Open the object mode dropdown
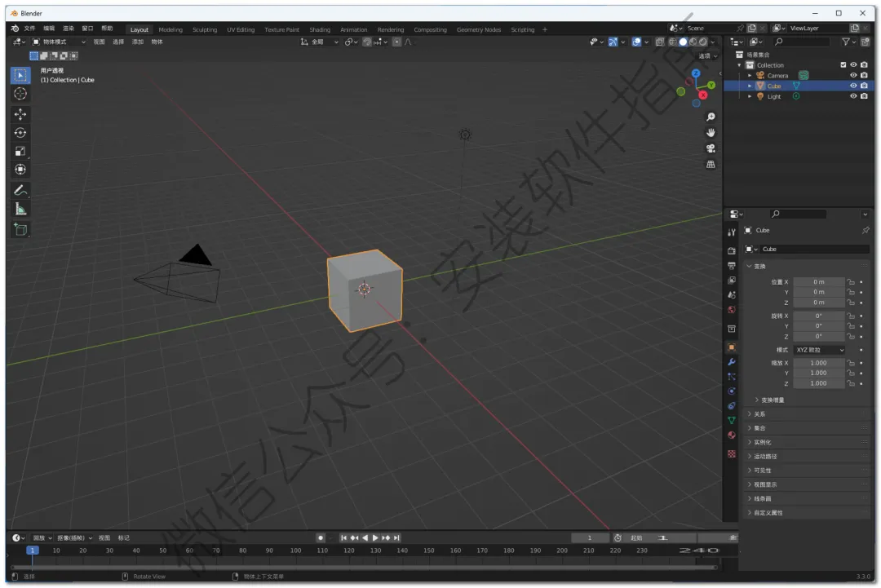The height and width of the screenshot is (588, 881). click(59, 42)
